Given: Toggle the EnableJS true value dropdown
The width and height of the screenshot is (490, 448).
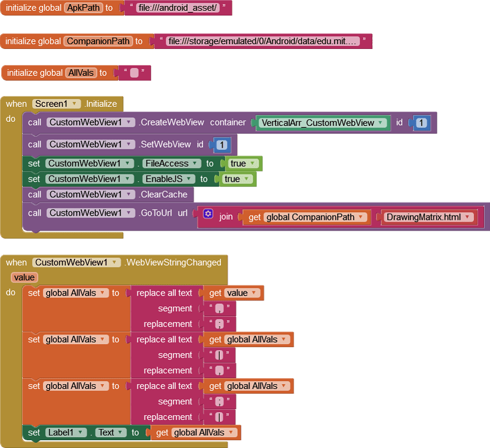Looking at the screenshot, I should click(x=247, y=179).
